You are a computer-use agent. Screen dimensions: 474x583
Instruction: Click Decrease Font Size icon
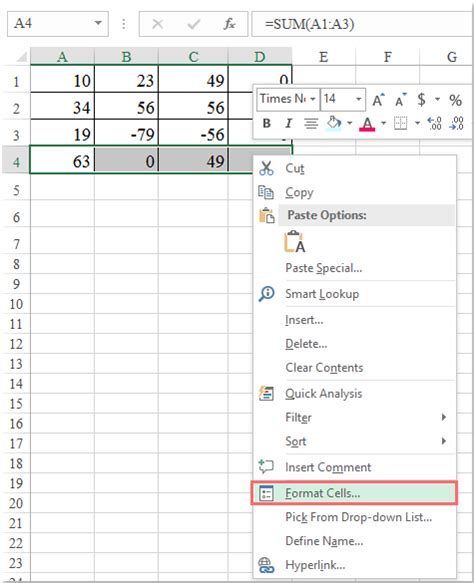pos(400,100)
